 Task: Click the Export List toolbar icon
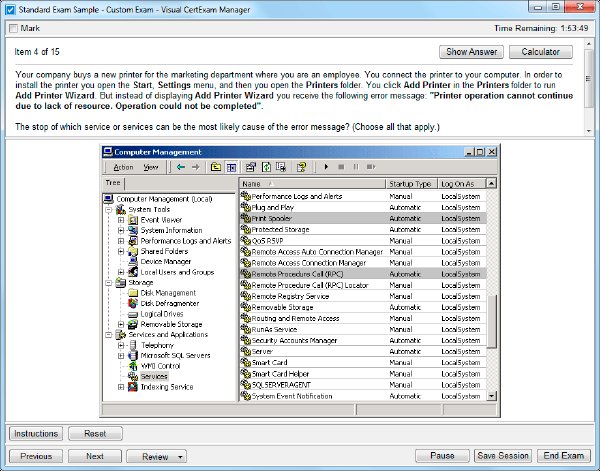(281, 167)
